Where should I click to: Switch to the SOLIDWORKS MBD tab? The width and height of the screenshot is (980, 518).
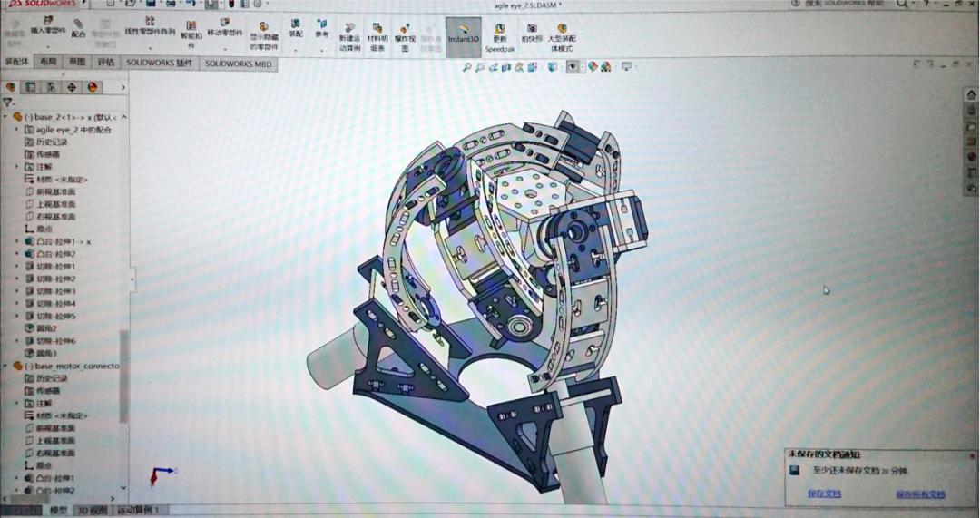coord(238,64)
